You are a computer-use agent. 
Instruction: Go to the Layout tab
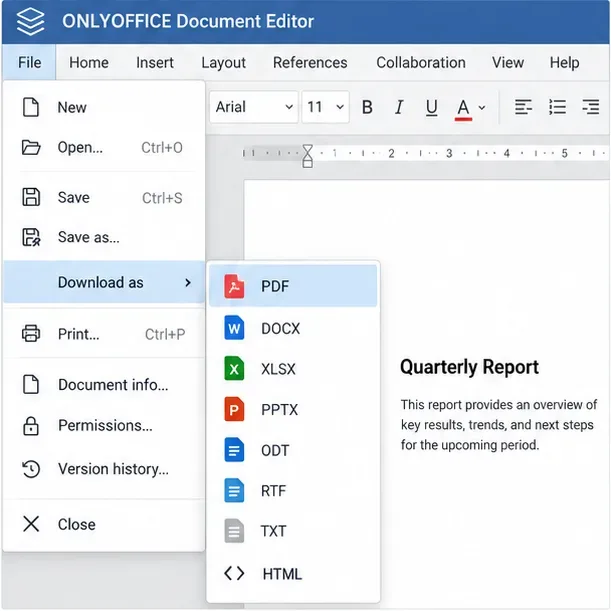pos(223,63)
